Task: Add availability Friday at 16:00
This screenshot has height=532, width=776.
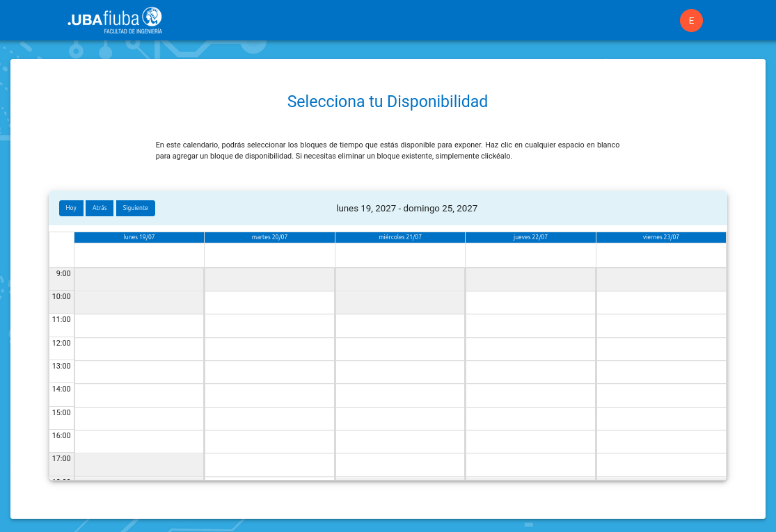Action: click(660, 442)
